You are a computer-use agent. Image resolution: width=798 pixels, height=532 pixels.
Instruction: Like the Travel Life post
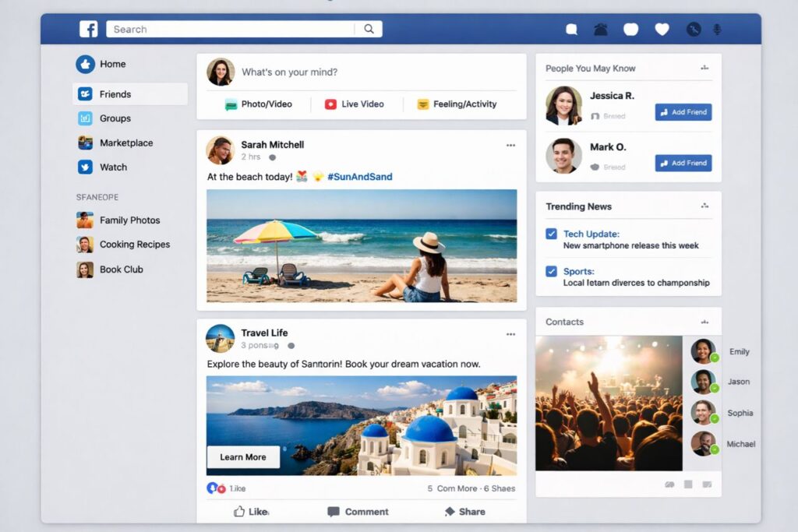click(251, 512)
